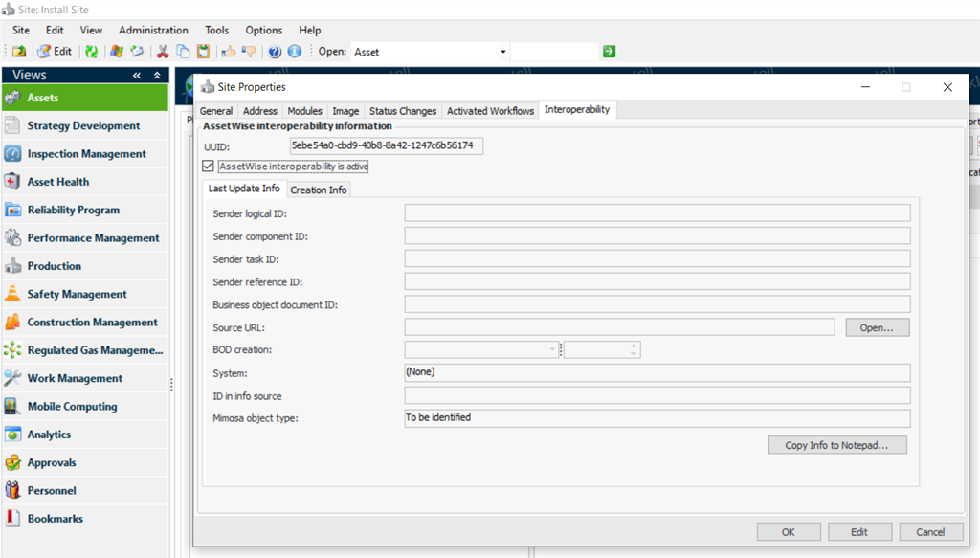The height and width of the screenshot is (558, 980).
Task: Open the Edit menu
Action: coord(55,30)
